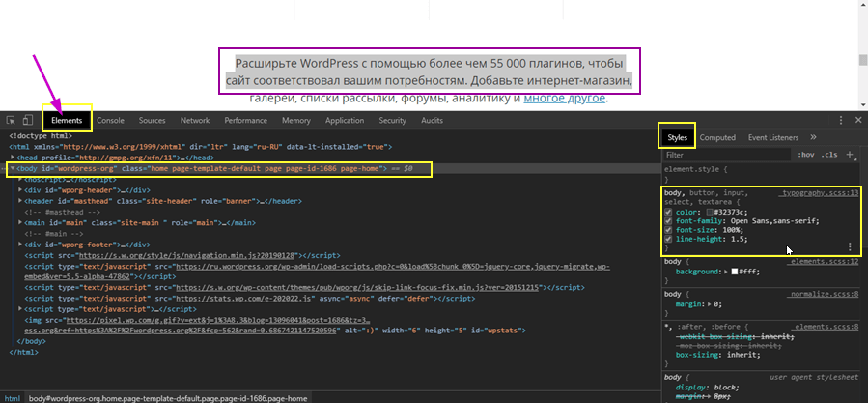The image size is (868, 403).
Task: Click the box-sizing: inherit declaration
Action: click(718, 355)
